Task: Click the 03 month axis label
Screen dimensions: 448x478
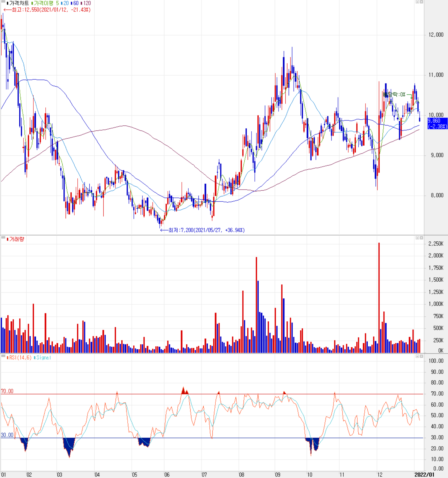Action: pos(59,475)
